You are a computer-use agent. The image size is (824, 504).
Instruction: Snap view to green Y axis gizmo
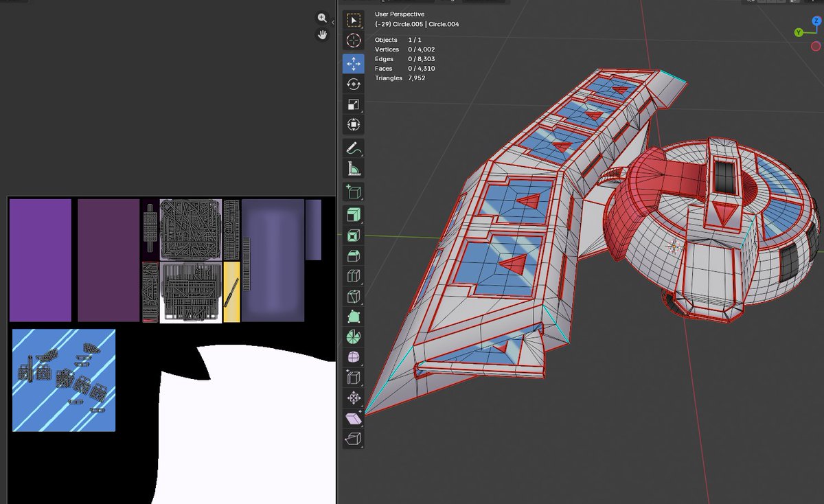point(799,32)
